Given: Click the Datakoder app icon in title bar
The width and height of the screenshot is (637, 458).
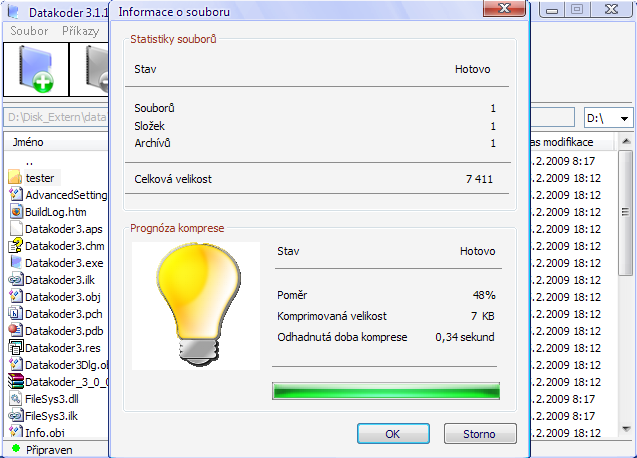Looking at the screenshot, I should coord(13,12).
